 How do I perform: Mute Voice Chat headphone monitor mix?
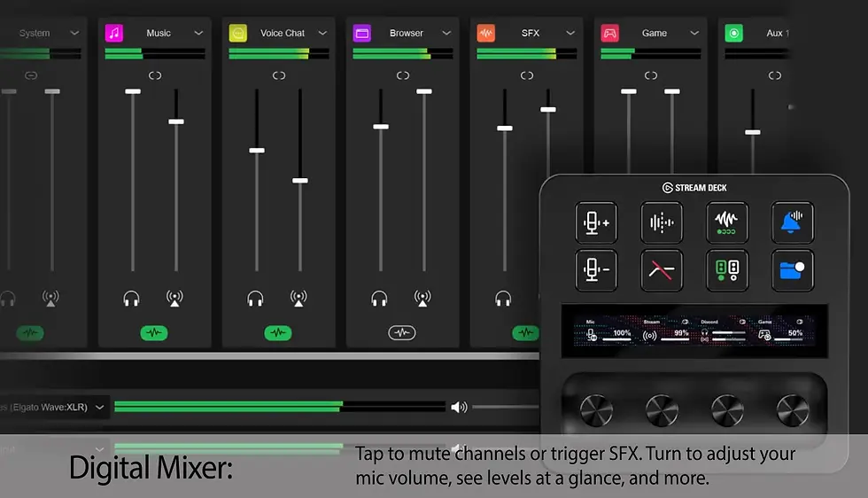(x=255, y=300)
